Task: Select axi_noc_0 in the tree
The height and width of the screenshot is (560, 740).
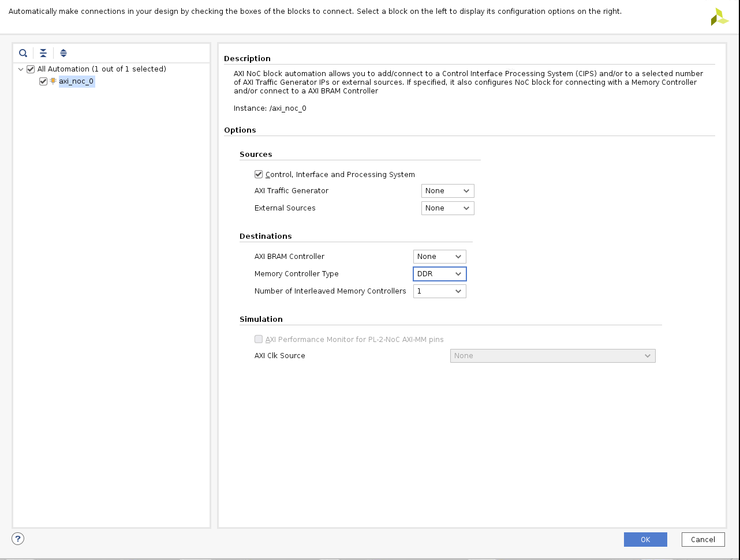Action: [76, 81]
